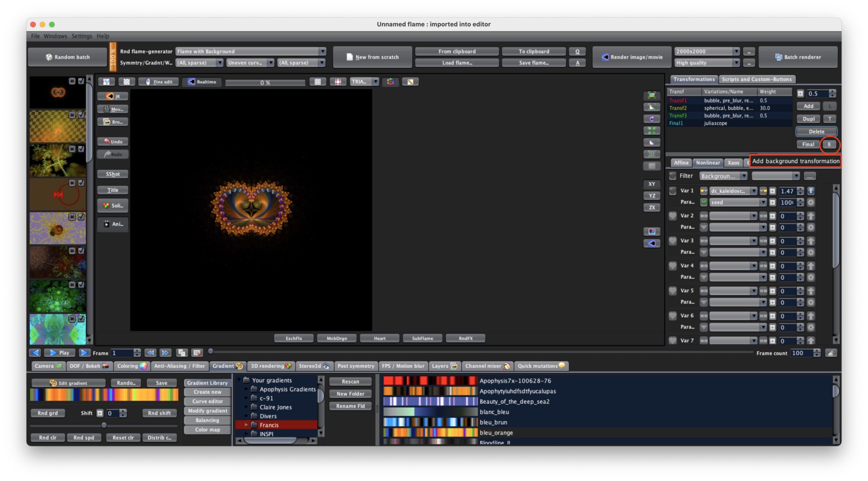Open the SShot snapshot tool
This screenshot has width=868, height=481.
pyautogui.click(x=113, y=174)
